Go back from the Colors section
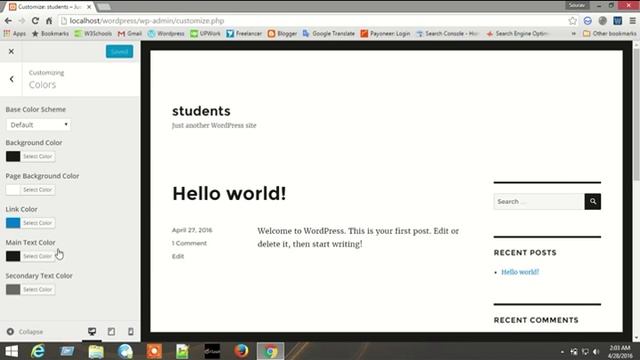This screenshot has width=640, height=360. tap(11, 79)
